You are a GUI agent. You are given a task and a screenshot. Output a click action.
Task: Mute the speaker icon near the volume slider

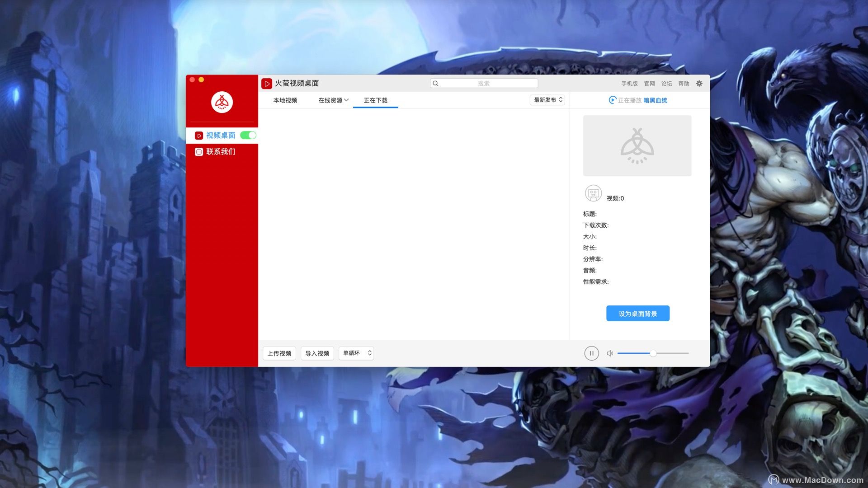tap(609, 353)
